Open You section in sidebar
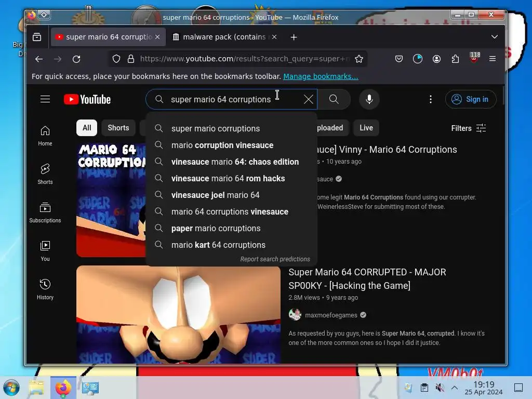This screenshot has height=399, width=532. pyautogui.click(x=45, y=251)
